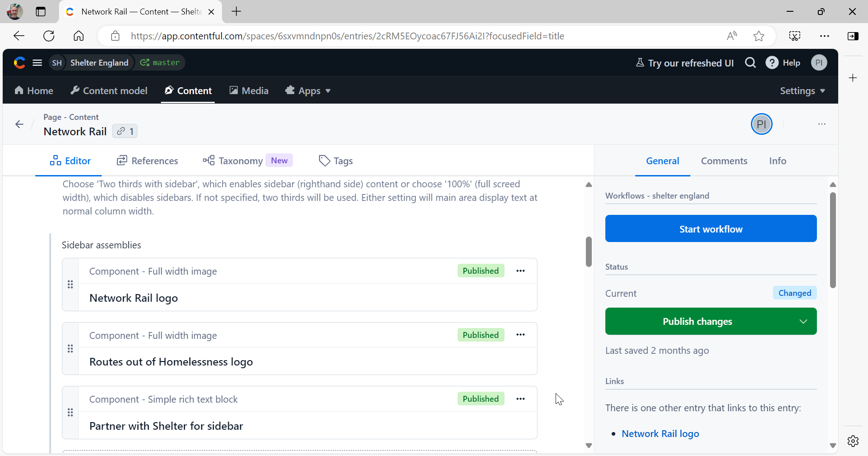
Task: Open a new browser tab
Action: [236, 12]
